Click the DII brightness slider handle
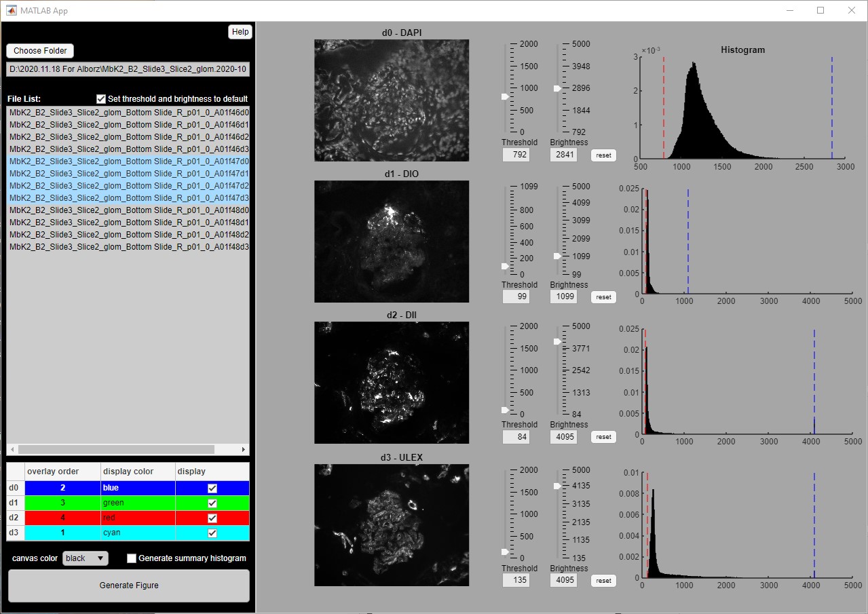 click(557, 341)
